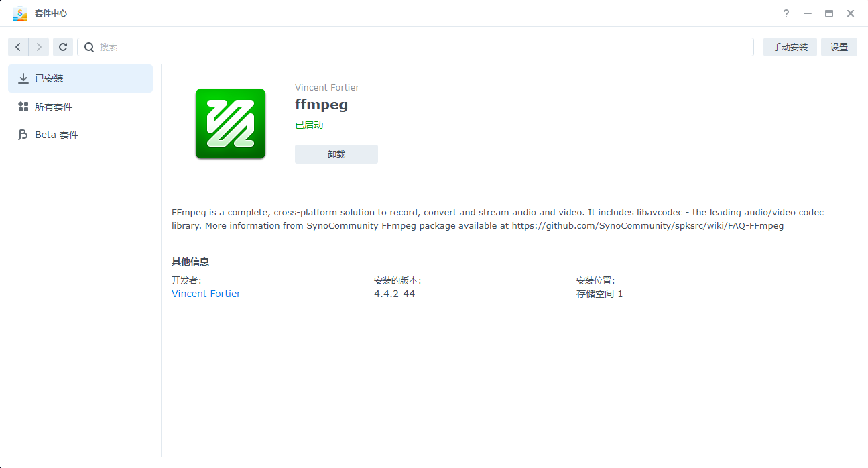Screen dimensions: 868x468
Task: Open help with the question mark icon
Action: click(786, 13)
